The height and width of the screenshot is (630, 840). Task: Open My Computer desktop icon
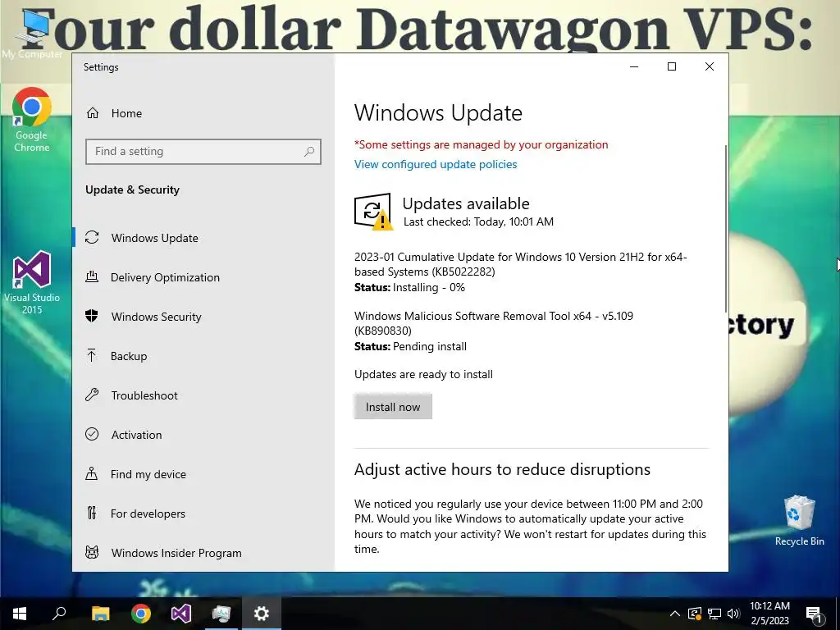click(x=32, y=34)
